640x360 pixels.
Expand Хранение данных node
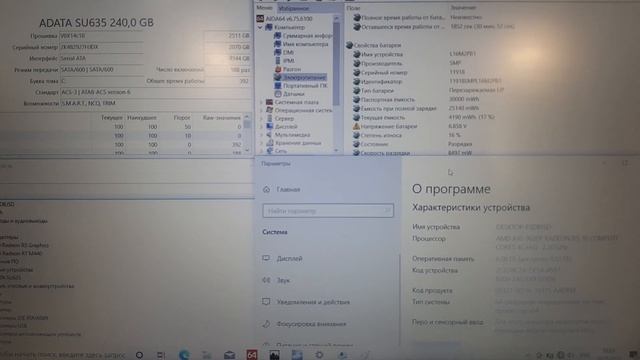point(261,143)
